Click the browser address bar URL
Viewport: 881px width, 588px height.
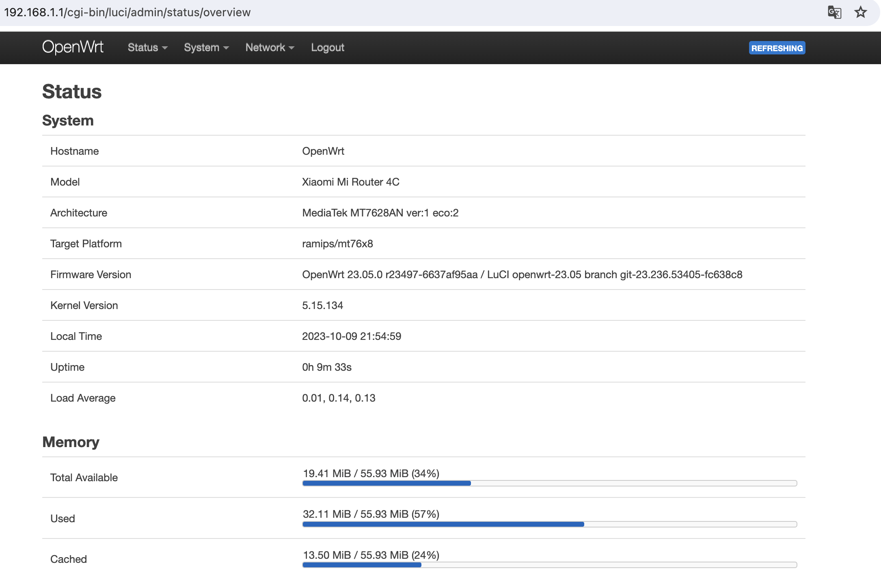[x=127, y=12]
